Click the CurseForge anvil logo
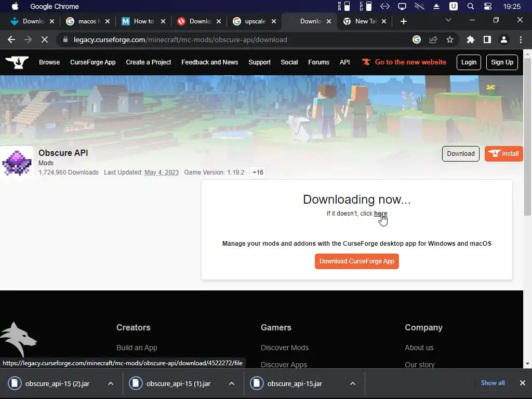The image size is (532, 399). tap(17, 62)
